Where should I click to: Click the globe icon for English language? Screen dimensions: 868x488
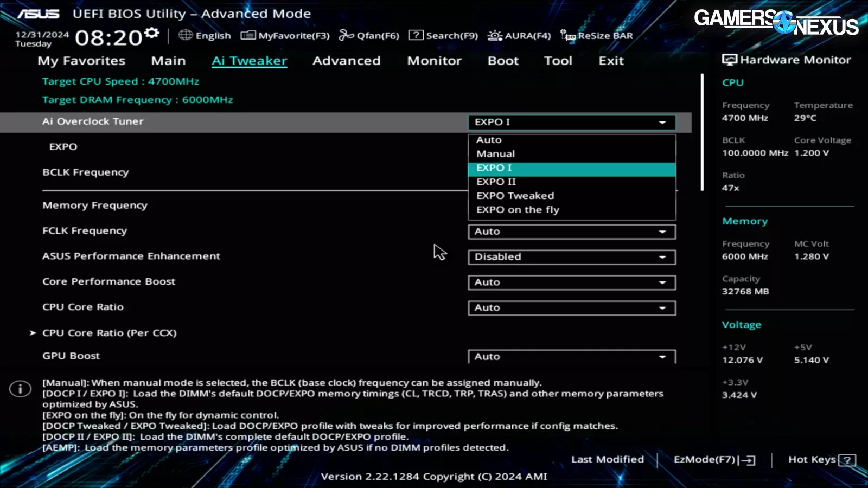pyautogui.click(x=186, y=35)
